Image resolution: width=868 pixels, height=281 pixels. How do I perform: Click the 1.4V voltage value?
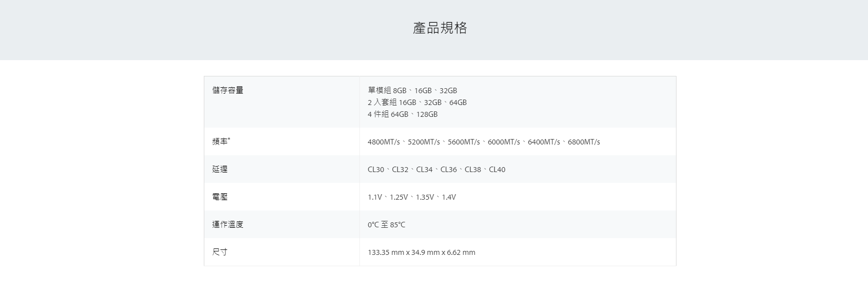(x=449, y=197)
